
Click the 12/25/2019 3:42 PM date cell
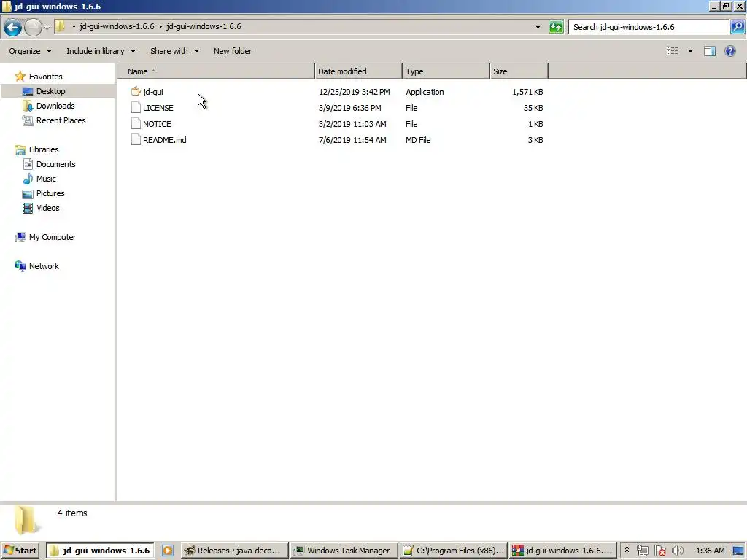354,92
